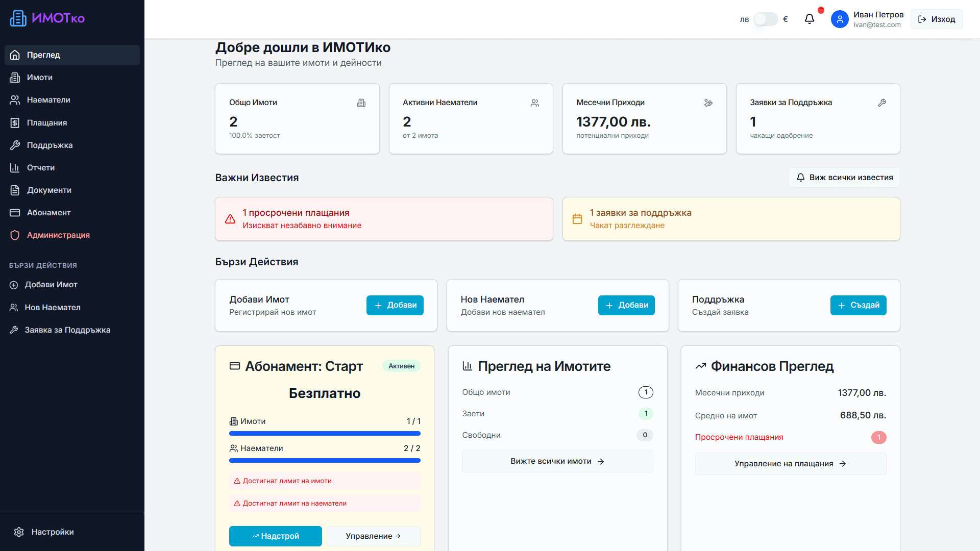Open the 1 заявки за поддръжка alert
The height and width of the screenshot is (551, 980).
coord(731,219)
